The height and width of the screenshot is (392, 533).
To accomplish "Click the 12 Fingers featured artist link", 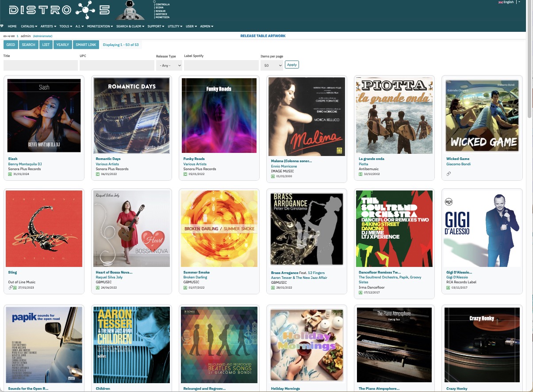I will pos(316,273).
